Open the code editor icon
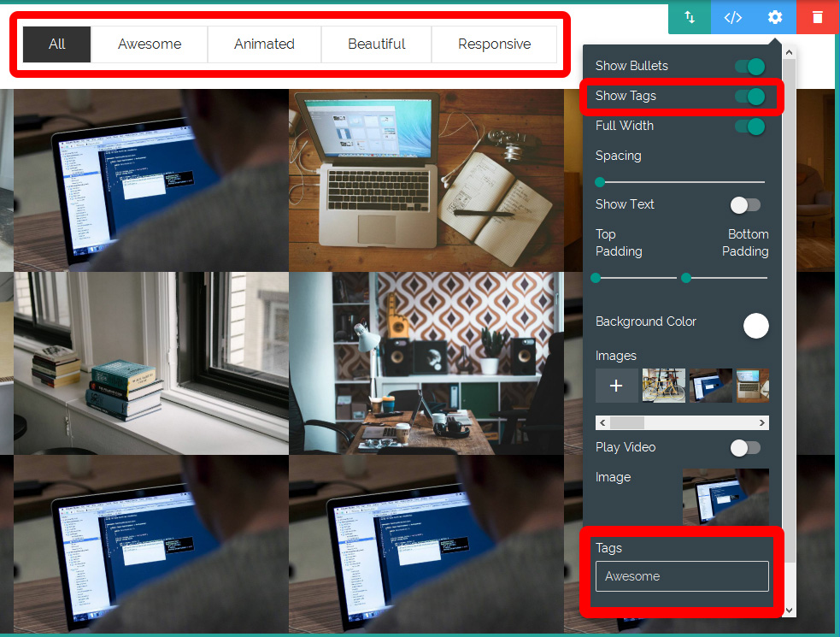Image resolution: width=840 pixels, height=637 pixels. 732,17
